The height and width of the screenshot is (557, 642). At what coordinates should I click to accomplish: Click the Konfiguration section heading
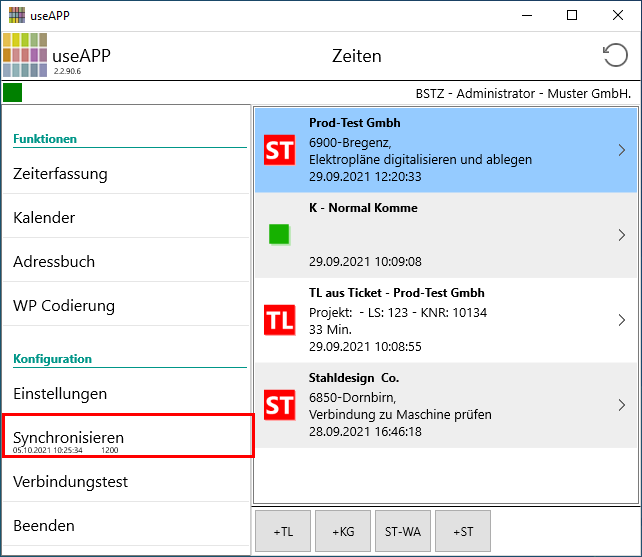click(52, 359)
